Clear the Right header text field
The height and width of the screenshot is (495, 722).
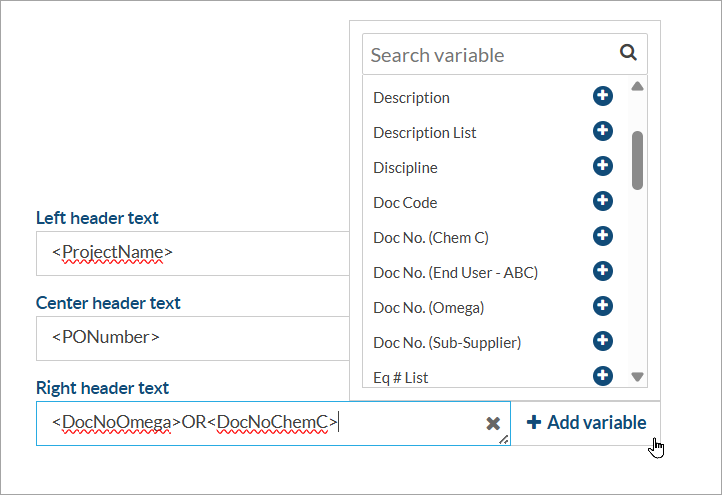tap(492, 423)
